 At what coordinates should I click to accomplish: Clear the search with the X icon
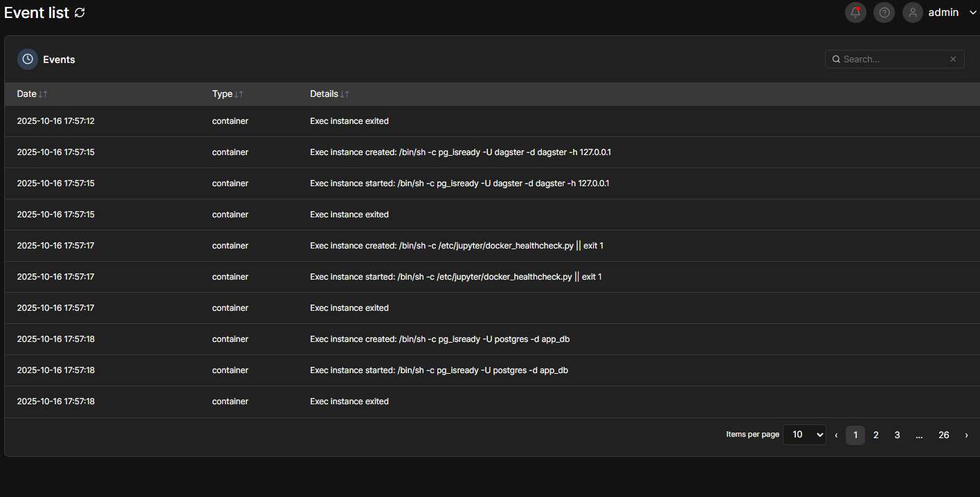point(953,60)
